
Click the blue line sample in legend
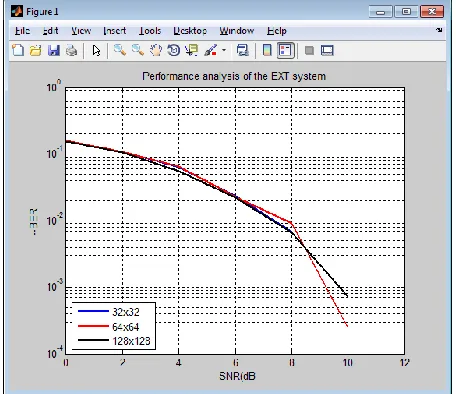coord(93,311)
